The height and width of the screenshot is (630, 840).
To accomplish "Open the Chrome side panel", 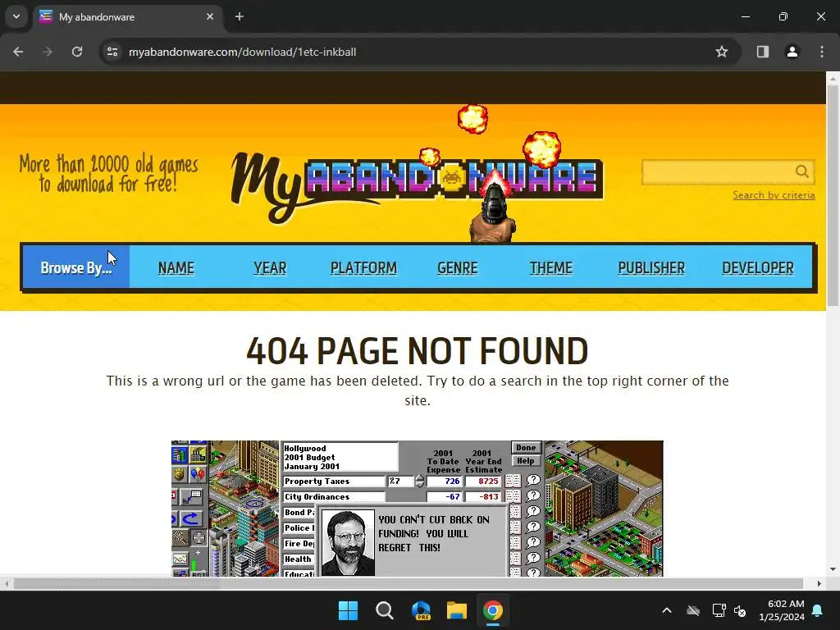I will coord(762,52).
